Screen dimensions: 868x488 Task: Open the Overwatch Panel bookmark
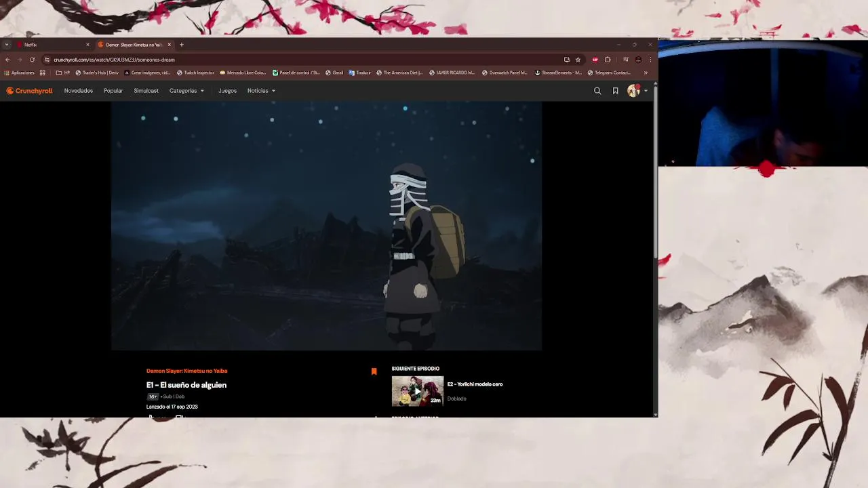pyautogui.click(x=505, y=73)
